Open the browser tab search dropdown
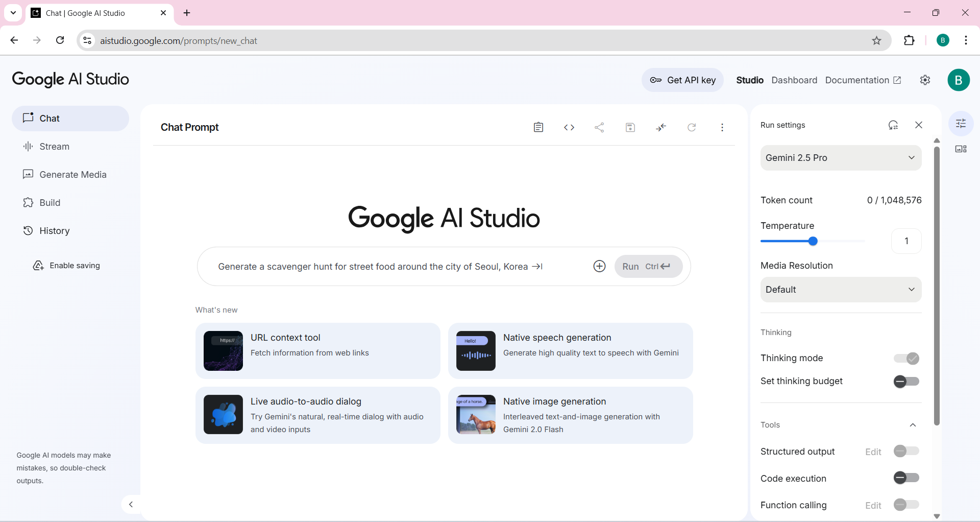 click(x=13, y=13)
